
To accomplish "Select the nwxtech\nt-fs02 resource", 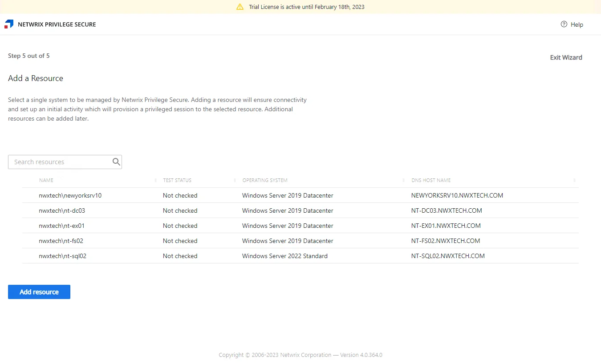I will [x=300, y=241].
